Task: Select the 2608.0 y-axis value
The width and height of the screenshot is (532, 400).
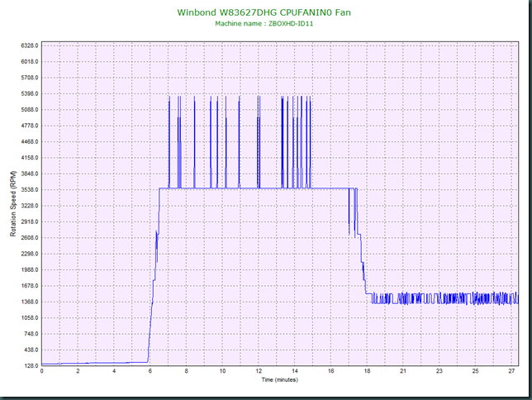Action: point(30,238)
